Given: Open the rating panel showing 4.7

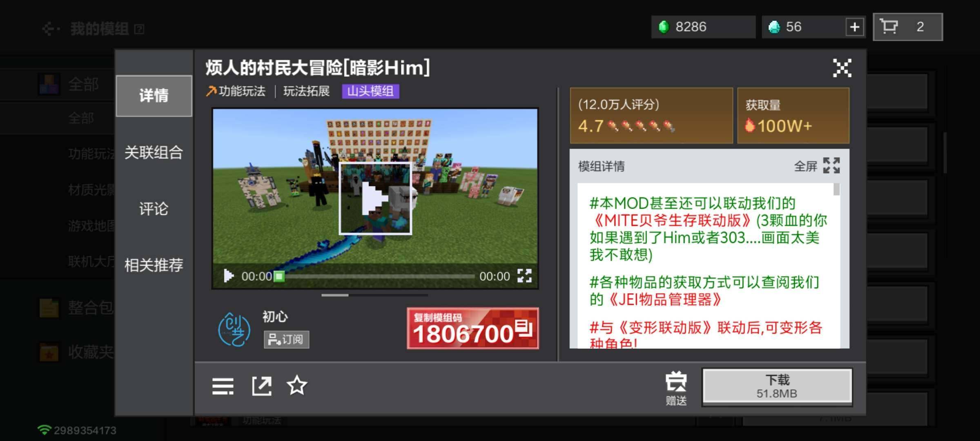Looking at the screenshot, I should coord(651,116).
